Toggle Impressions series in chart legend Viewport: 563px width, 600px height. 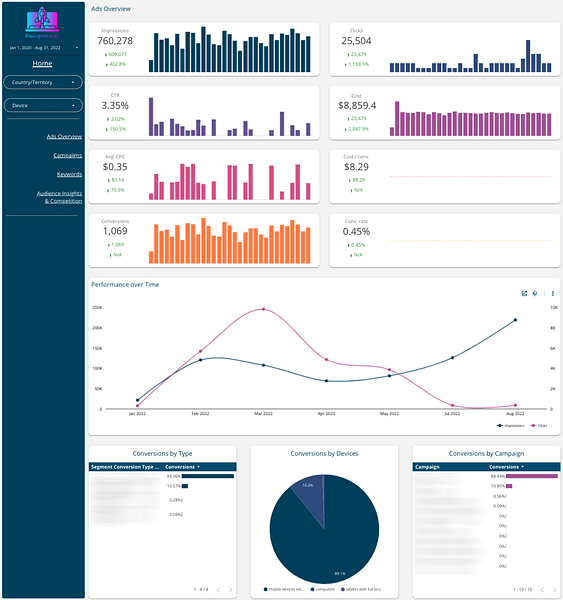click(511, 426)
